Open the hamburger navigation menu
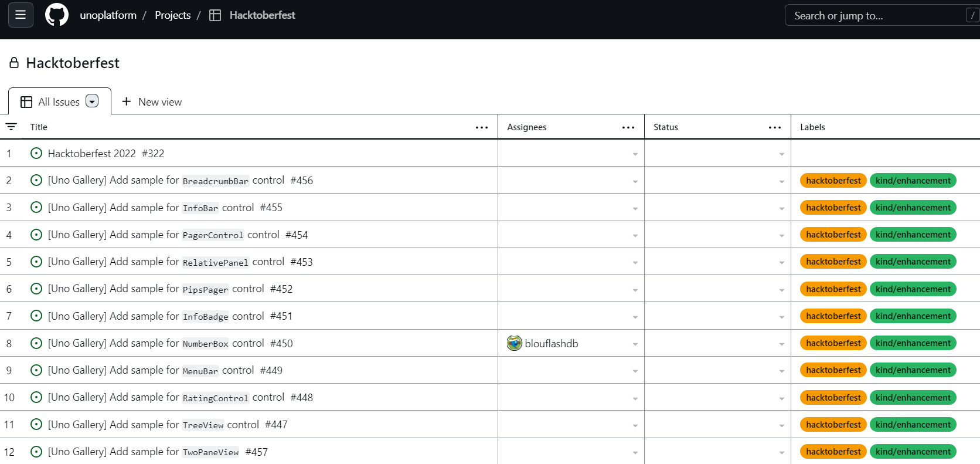This screenshot has height=464, width=980. tap(21, 15)
